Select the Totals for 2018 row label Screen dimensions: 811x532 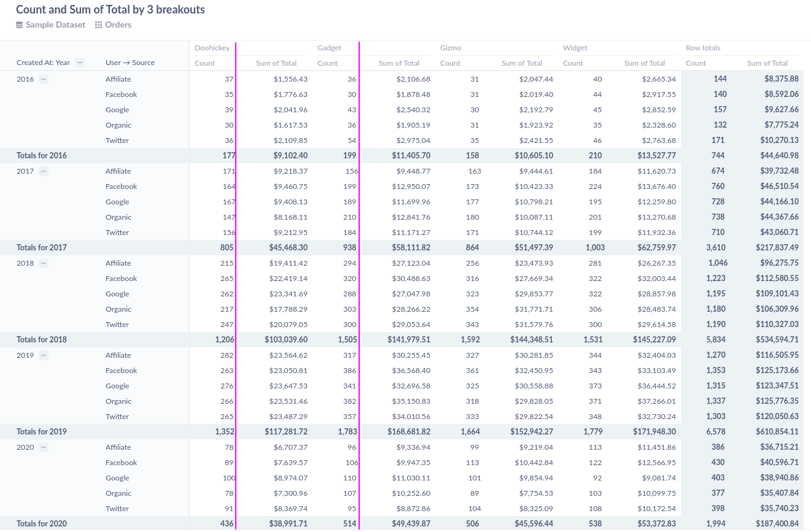click(x=41, y=339)
